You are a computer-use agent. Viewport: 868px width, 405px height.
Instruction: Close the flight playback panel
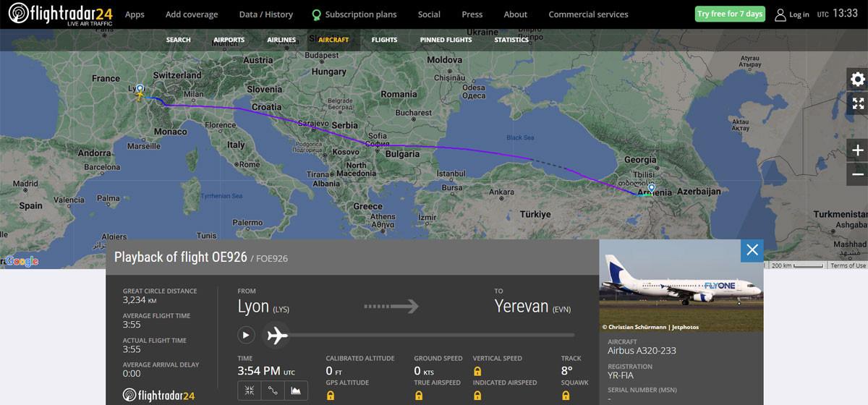pos(752,250)
